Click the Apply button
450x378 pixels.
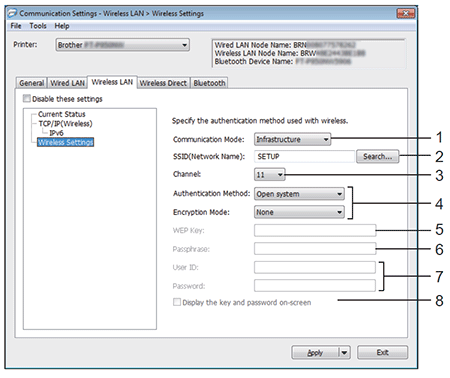(x=315, y=353)
